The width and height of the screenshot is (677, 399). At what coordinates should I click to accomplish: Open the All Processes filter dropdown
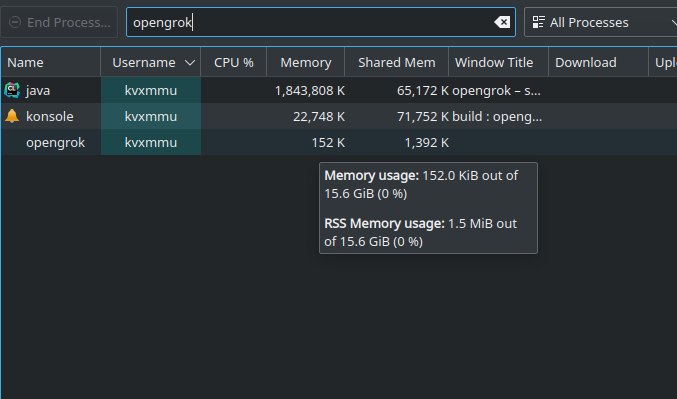click(601, 22)
